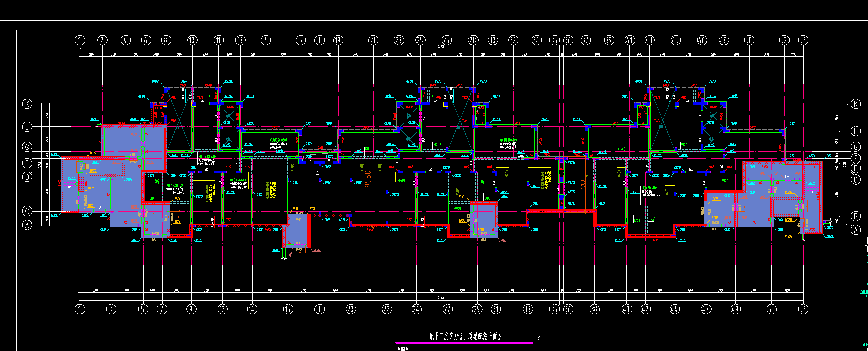Click grid axis bubble 20

(351, 309)
